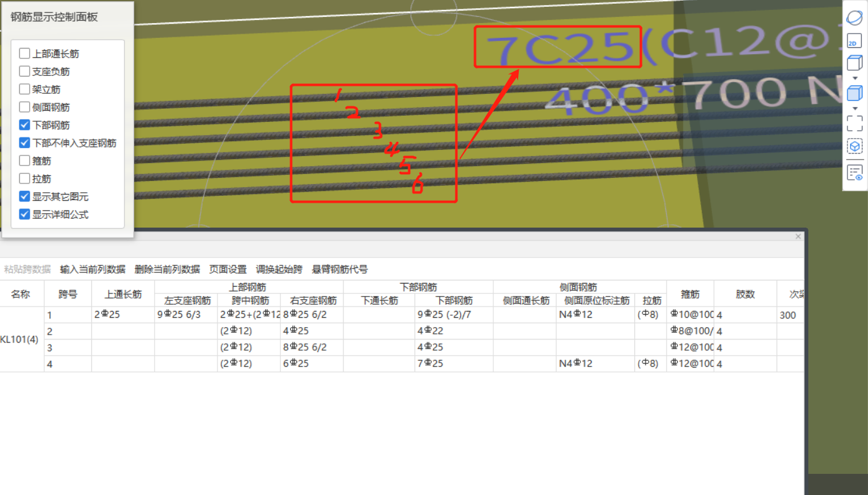The width and height of the screenshot is (868, 495).
Task: Click left support cell 9⌀25 6/3
Action: click(x=186, y=315)
